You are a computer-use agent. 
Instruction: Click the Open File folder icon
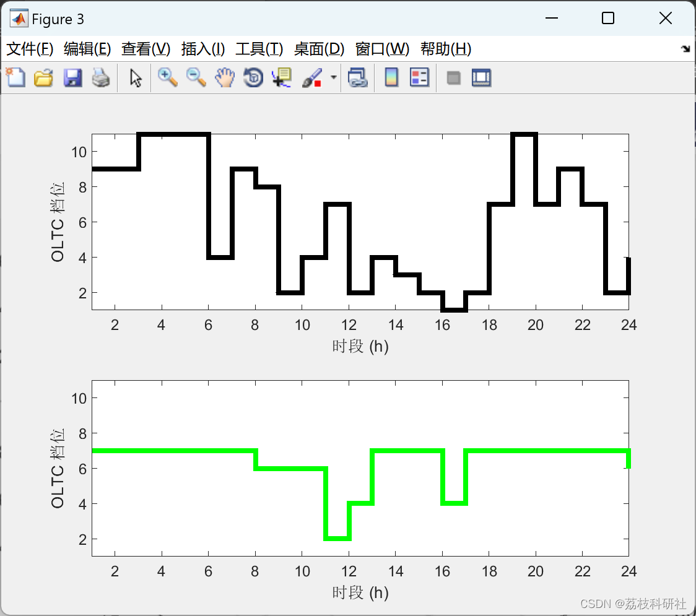(44, 77)
